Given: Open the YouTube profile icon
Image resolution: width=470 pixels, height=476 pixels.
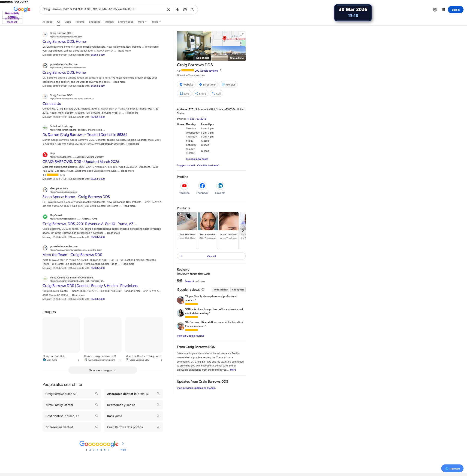Looking at the screenshot, I should (184, 186).
